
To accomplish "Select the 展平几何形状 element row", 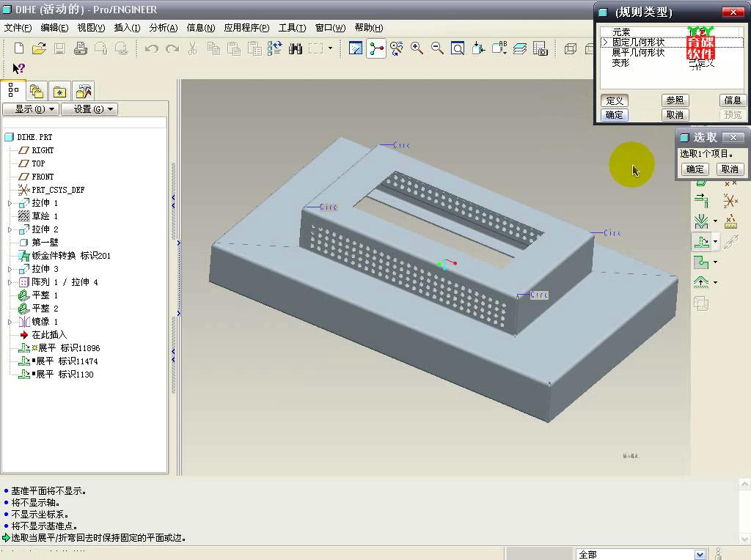I will pyautogui.click(x=673, y=52).
